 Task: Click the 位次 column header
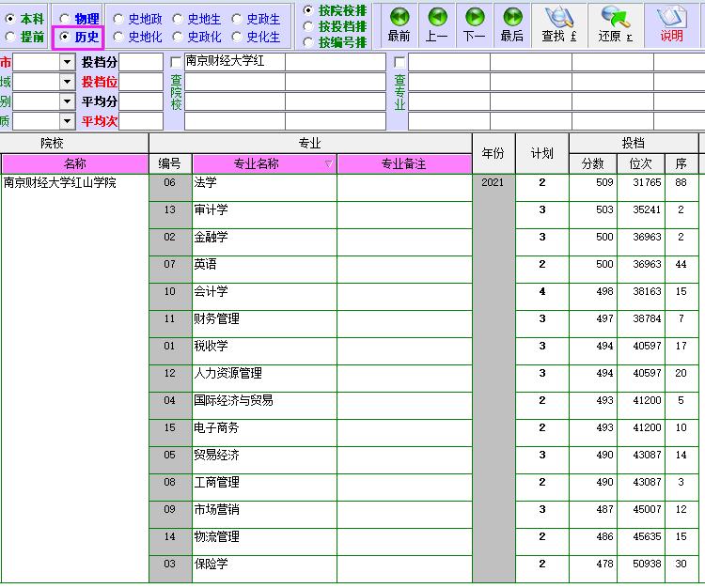pyautogui.click(x=641, y=164)
